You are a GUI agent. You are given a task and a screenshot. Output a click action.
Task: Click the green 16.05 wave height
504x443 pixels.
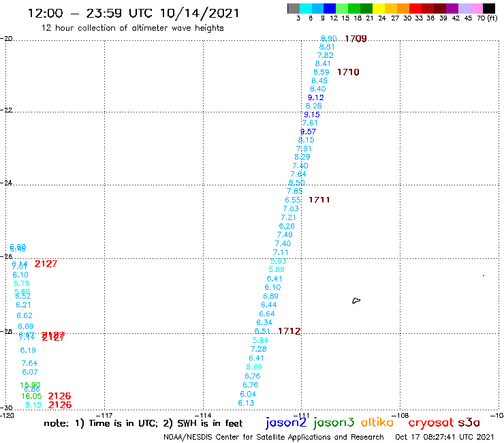point(31,396)
